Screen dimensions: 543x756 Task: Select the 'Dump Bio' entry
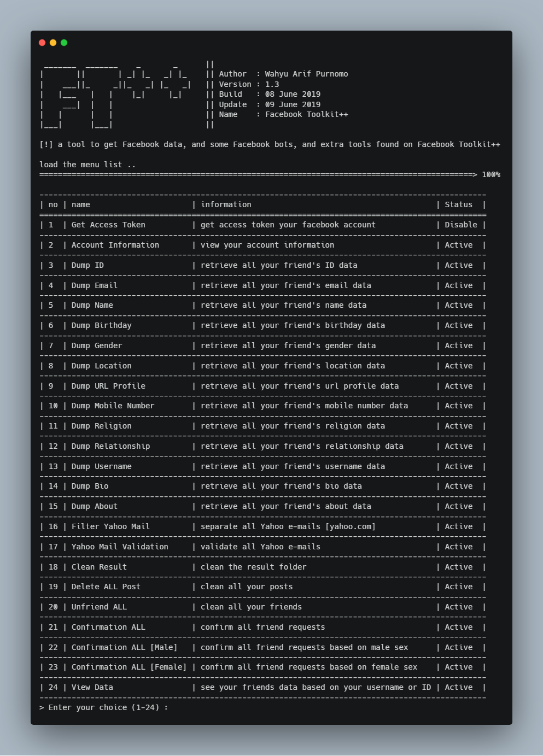pos(90,486)
